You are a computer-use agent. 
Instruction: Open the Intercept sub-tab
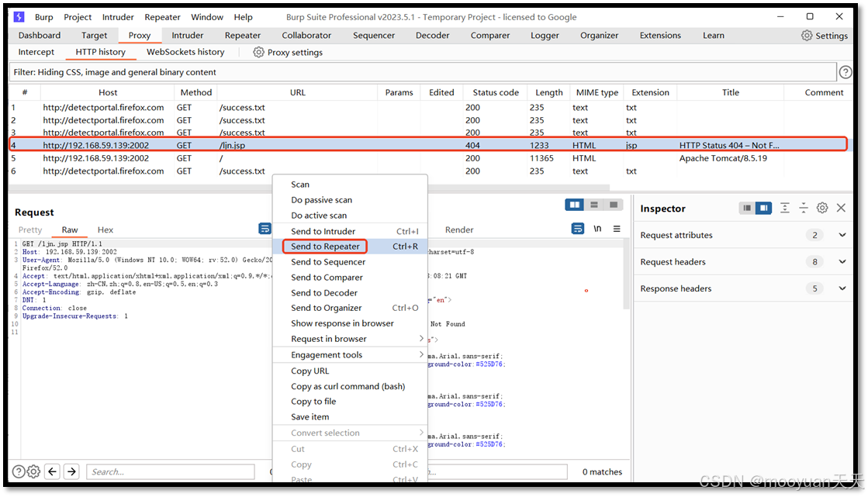(x=36, y=52)
